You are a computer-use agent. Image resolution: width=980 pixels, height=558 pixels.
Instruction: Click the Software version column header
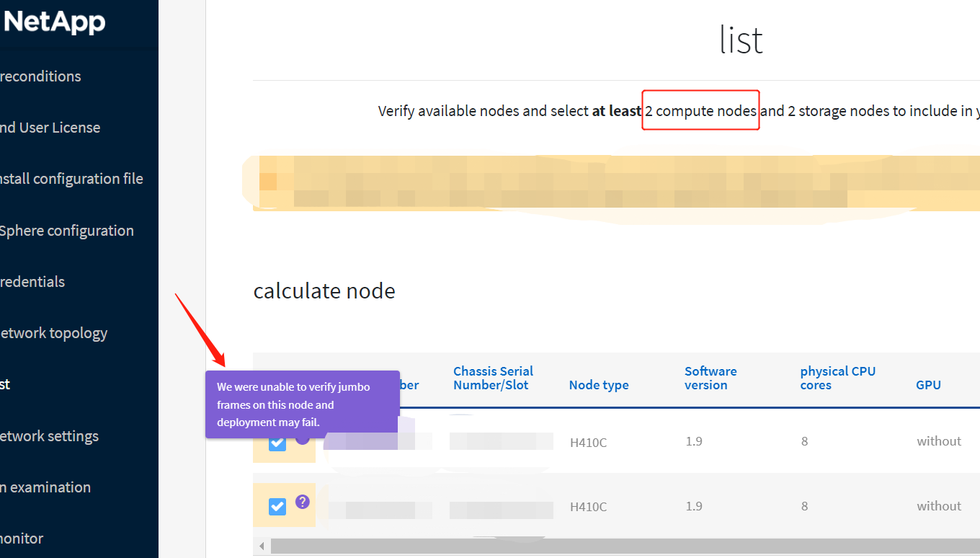(710, 378)
